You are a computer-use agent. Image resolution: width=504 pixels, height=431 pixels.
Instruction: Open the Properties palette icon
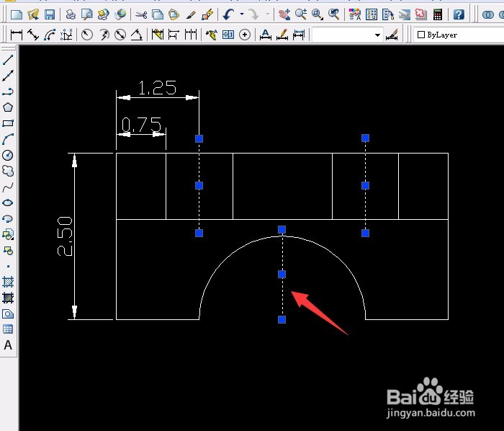coord(355,14)
